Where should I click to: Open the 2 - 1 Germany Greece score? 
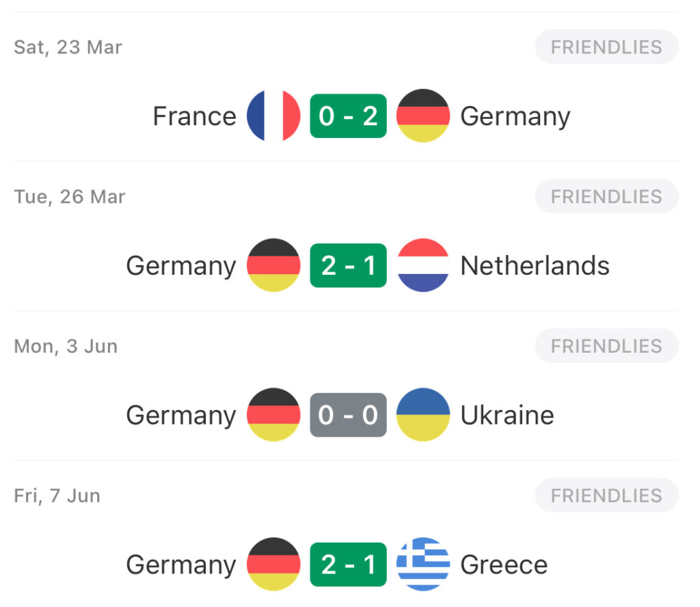click(x=348, y=565)
